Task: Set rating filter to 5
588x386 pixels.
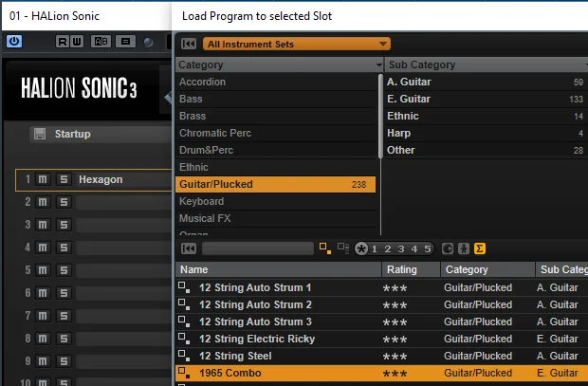Action: coord(428,249)
